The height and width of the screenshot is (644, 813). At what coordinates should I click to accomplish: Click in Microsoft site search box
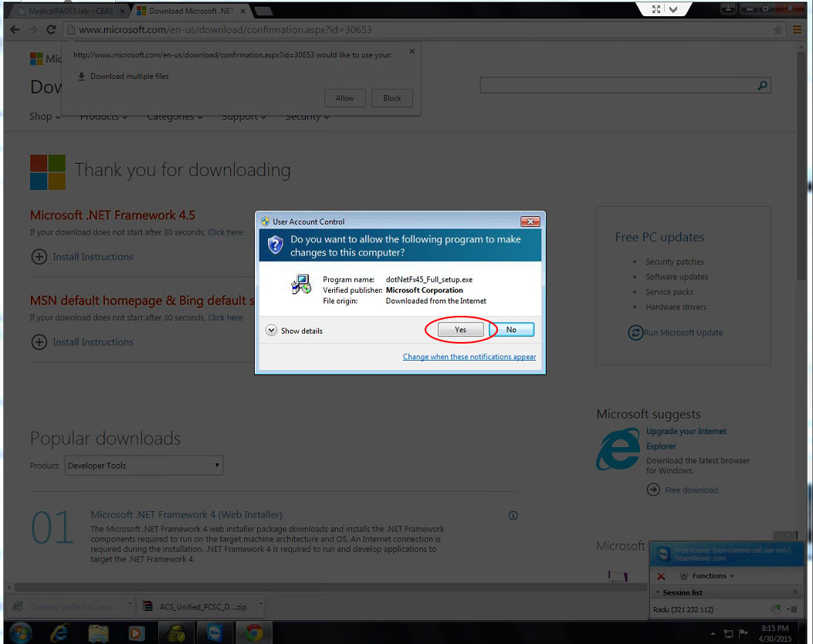(617, 85)
